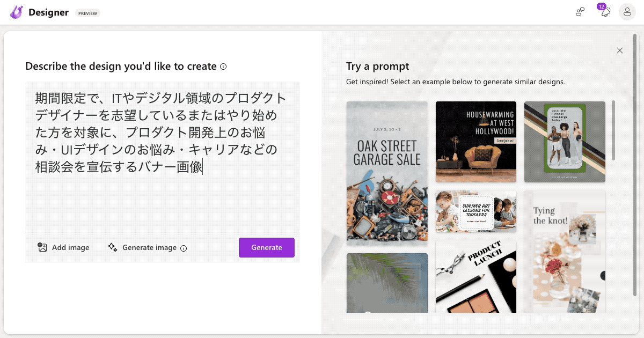Open the megaphone notifications showing 12 updates
This screenshot has height=338, width=644.
(604, 12)
